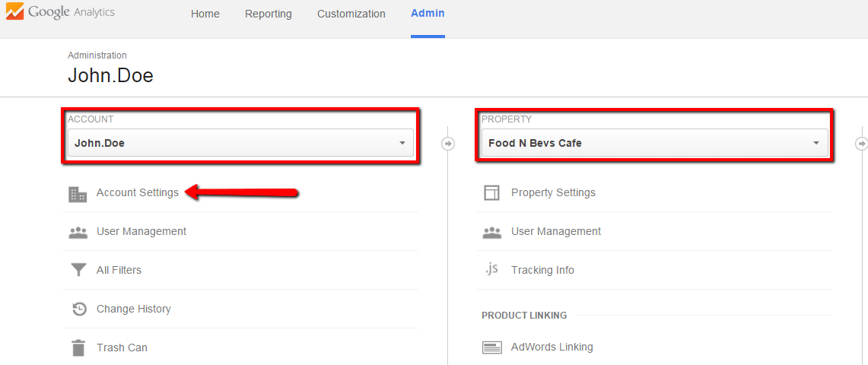Click the Trash Can bin icon
This screenshot has width=868, height=365.
pyautogui.click(x=78, y=348)
